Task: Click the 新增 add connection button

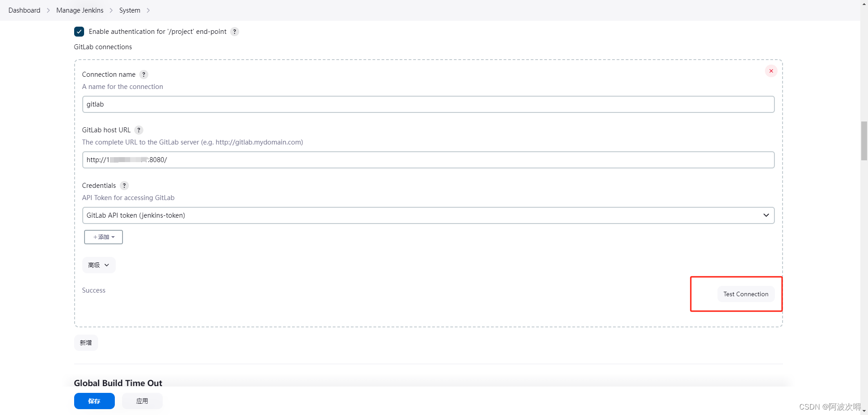Action: point(86,343)
